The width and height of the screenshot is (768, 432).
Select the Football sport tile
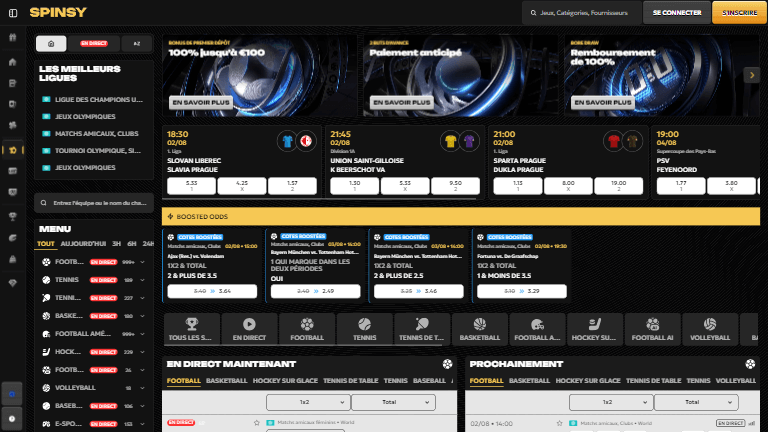coord(307,329)
